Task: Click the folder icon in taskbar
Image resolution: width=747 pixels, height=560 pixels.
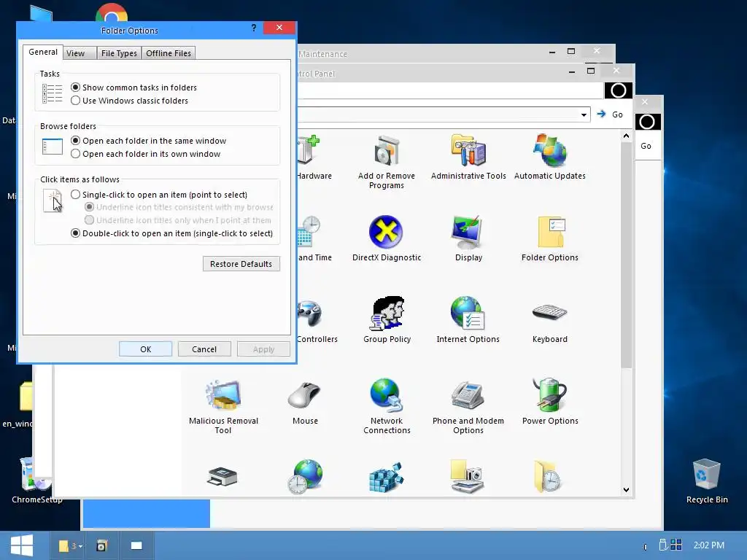Action: [64, 545]
